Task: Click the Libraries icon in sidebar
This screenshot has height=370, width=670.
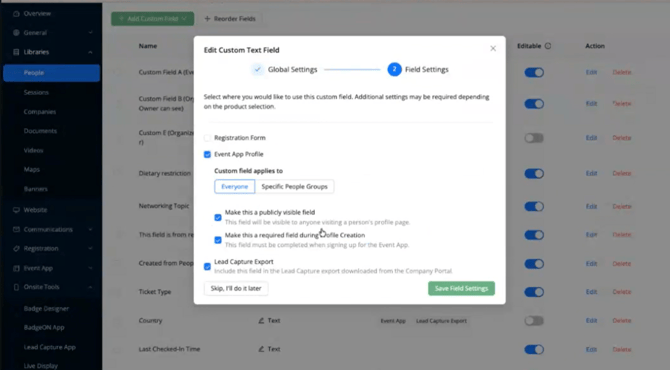Action: pyautogui.click(x=16, y=52)
